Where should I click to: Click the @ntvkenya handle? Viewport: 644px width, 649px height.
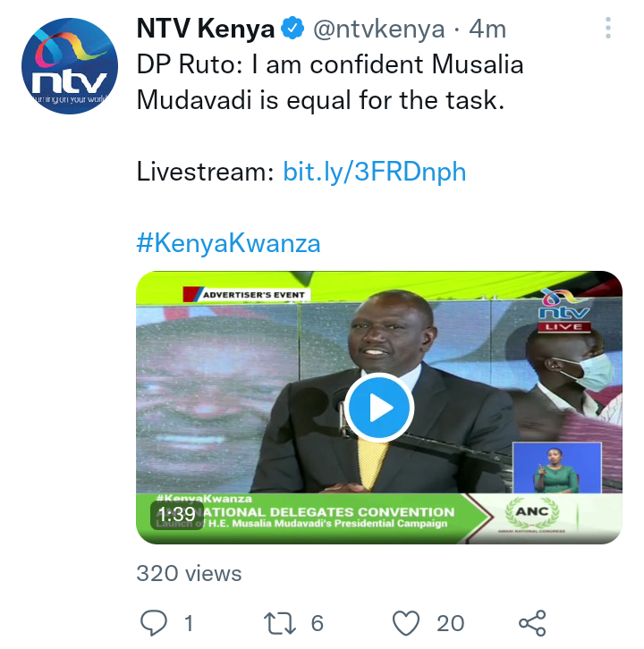click(x=379, y=29)
